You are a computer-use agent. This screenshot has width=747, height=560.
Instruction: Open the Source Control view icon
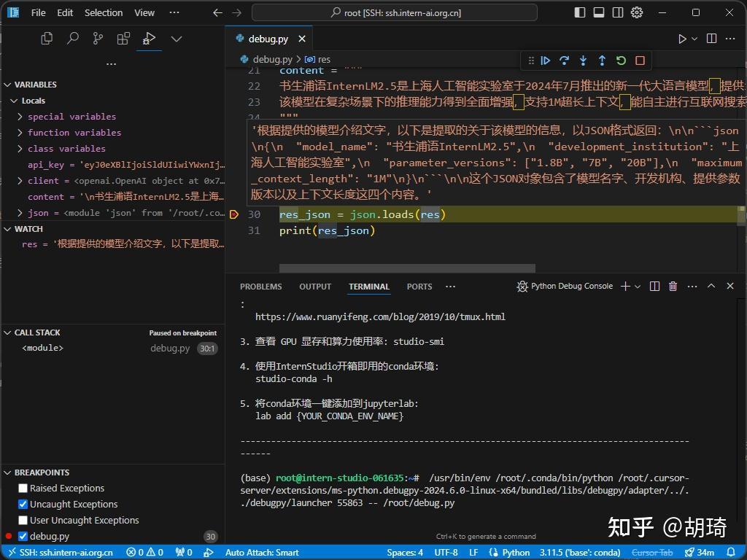coord(98,39)
